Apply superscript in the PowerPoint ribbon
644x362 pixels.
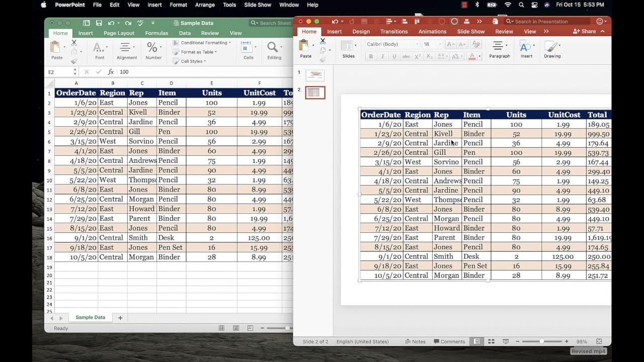pos(418,56)
